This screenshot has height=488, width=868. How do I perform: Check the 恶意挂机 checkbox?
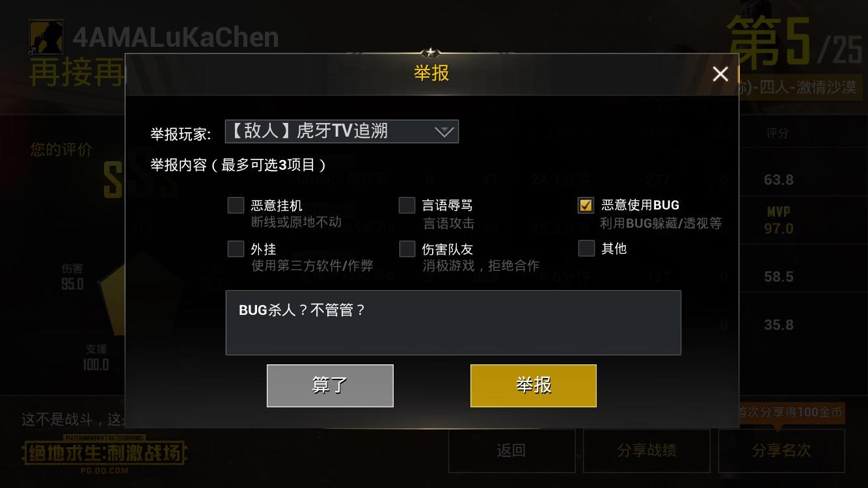coord(236,206)
